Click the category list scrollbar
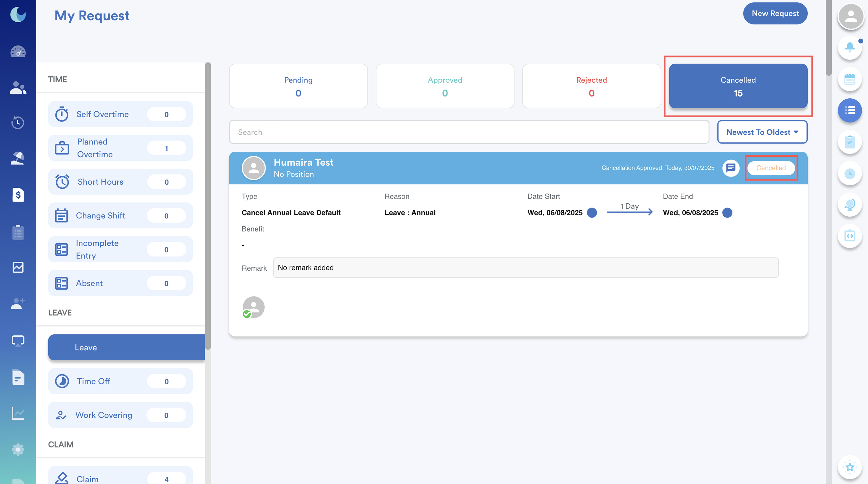This screenshot has width=868, height=484. (208, 206)
